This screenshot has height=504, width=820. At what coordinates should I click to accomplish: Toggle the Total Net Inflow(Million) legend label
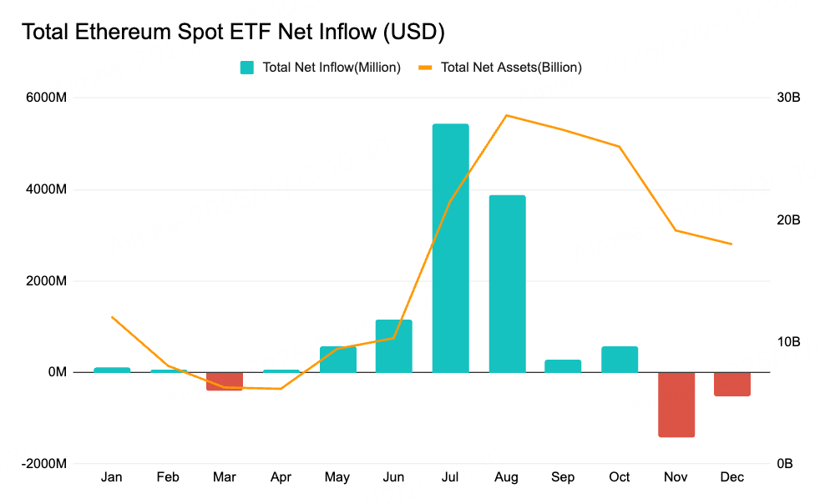coord(332,68)
